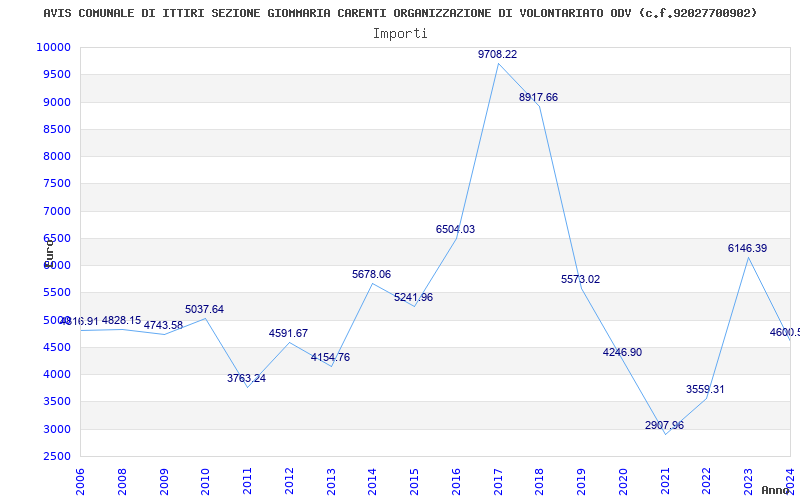Click the 9000 y-axis tick label
This screenshot has width=800, height=500.
pos(56,102)
